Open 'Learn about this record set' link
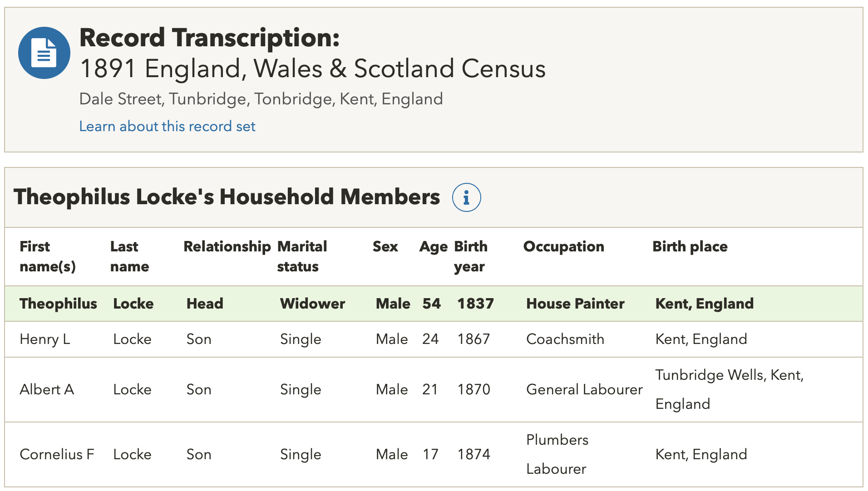Screen dimensions: 868x491 (x=167, y=126)
